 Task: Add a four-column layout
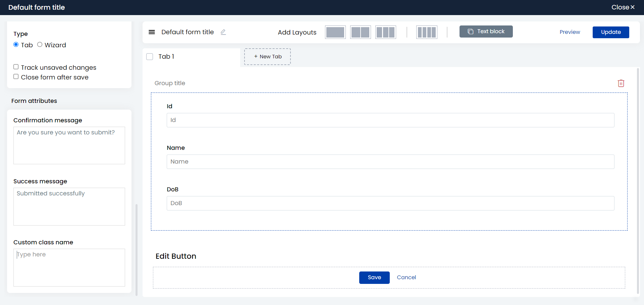tap(427, 32)
